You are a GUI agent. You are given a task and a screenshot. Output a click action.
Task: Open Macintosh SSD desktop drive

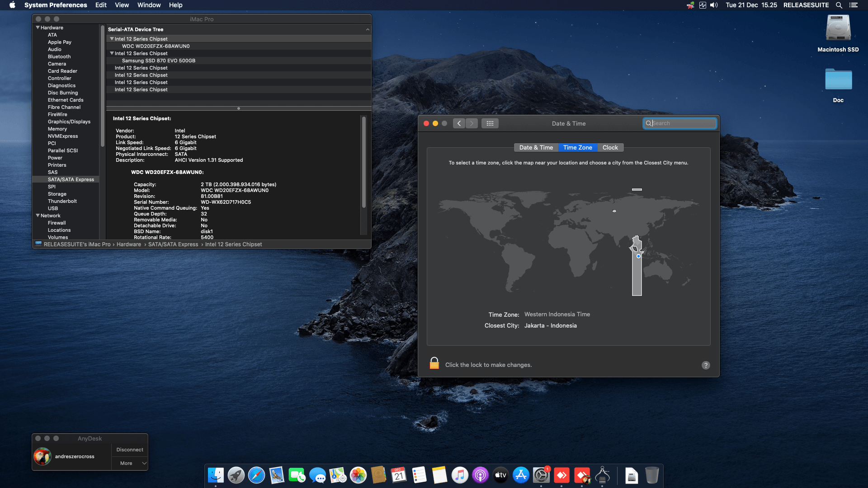click(x=838, y=28)
